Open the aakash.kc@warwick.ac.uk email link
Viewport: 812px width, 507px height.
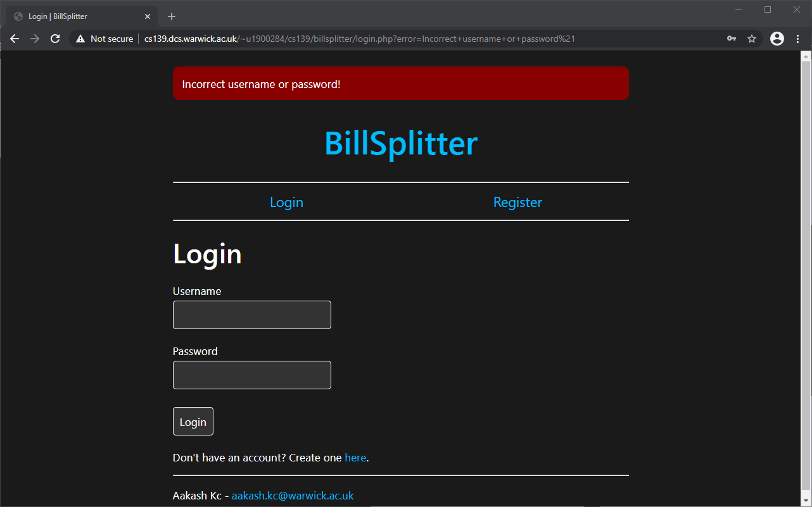point(293,496)
